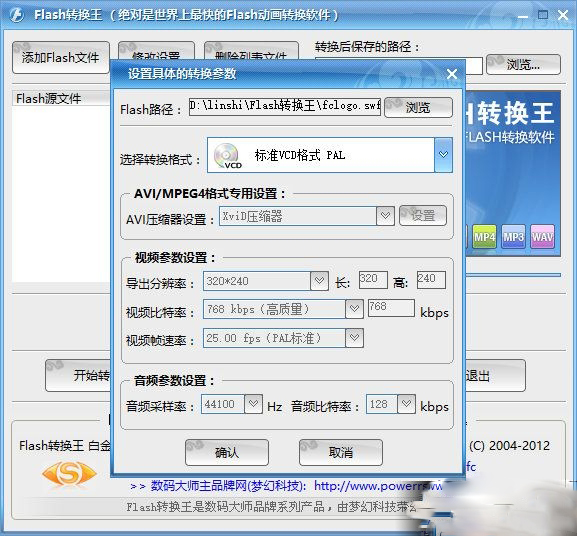Click the custom bitrate field showing 768

click(x=391, y=308)
